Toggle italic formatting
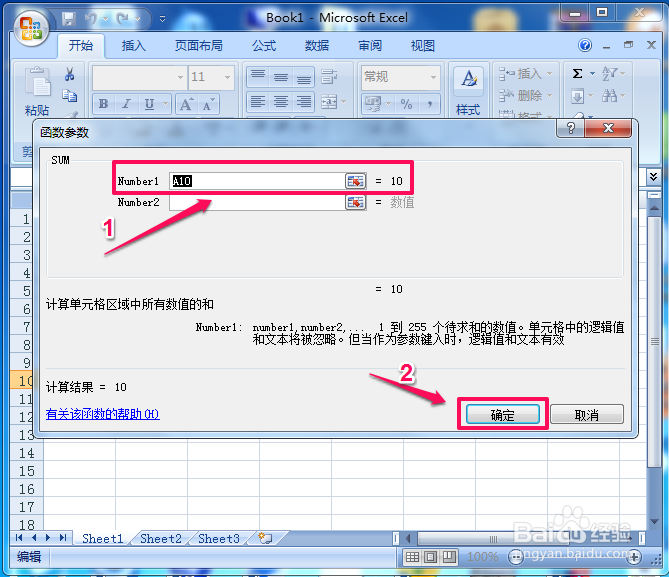This screenshot has height=577, width=669. click(126, 104)
